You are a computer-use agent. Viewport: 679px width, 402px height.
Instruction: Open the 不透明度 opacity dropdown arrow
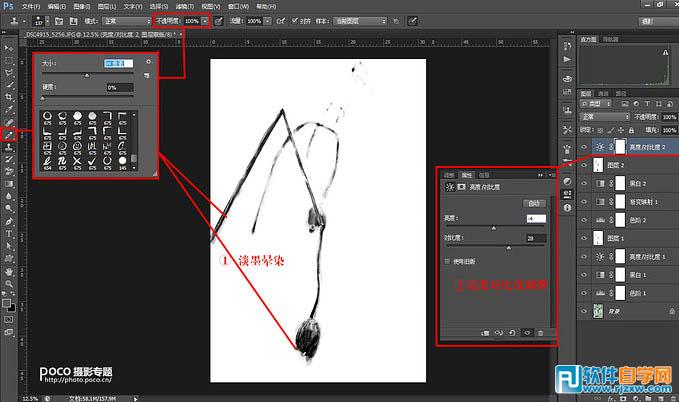point(204,21)
